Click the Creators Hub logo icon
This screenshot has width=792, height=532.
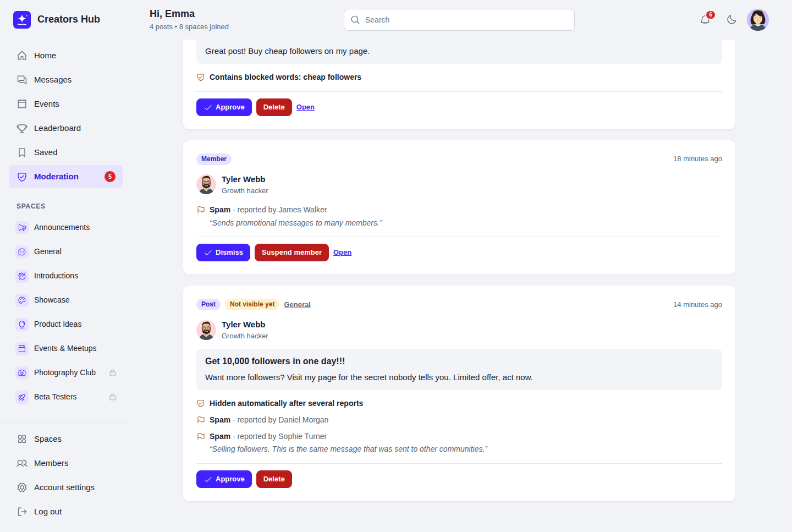click(22, 20)
